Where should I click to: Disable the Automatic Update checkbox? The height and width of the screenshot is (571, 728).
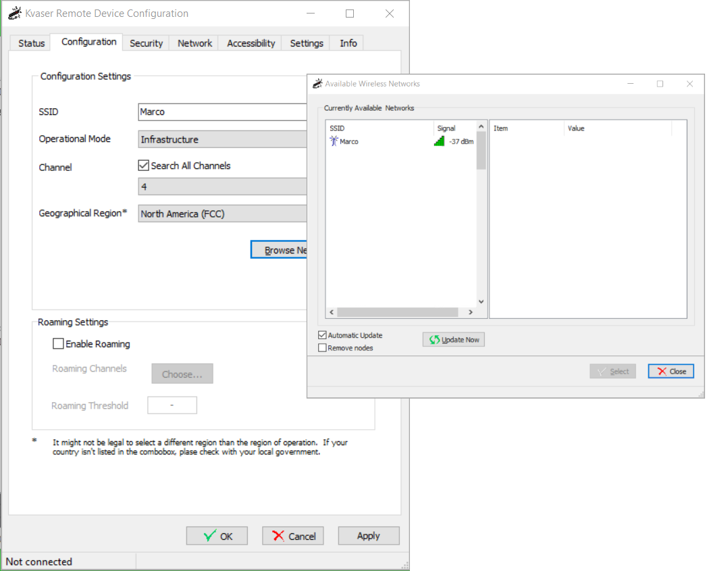point(322,335)
